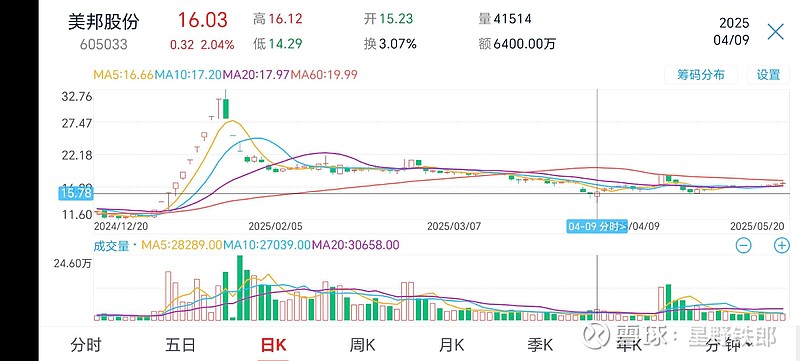Click the 15.78 crosshair price tag
This screenshot has width=800, height=361.
click(x=76, y=193)
